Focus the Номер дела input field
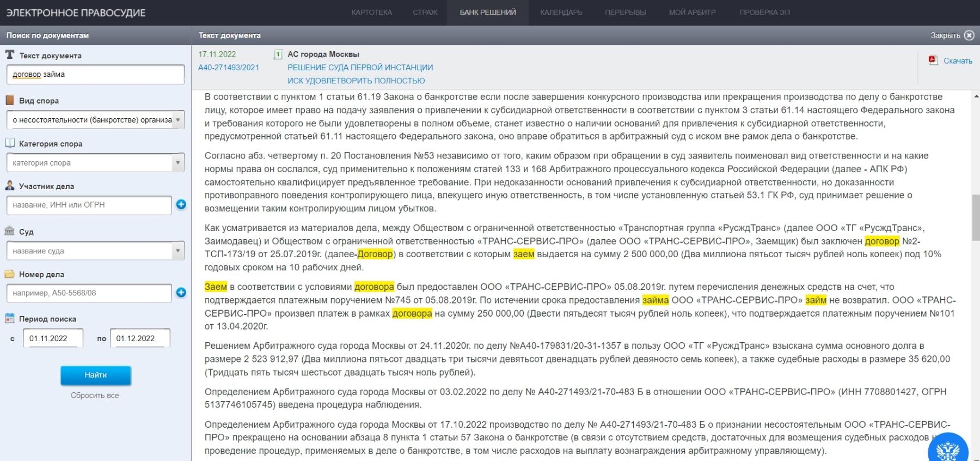Viewport: 980px width, 461px height. tap(89, 293)
